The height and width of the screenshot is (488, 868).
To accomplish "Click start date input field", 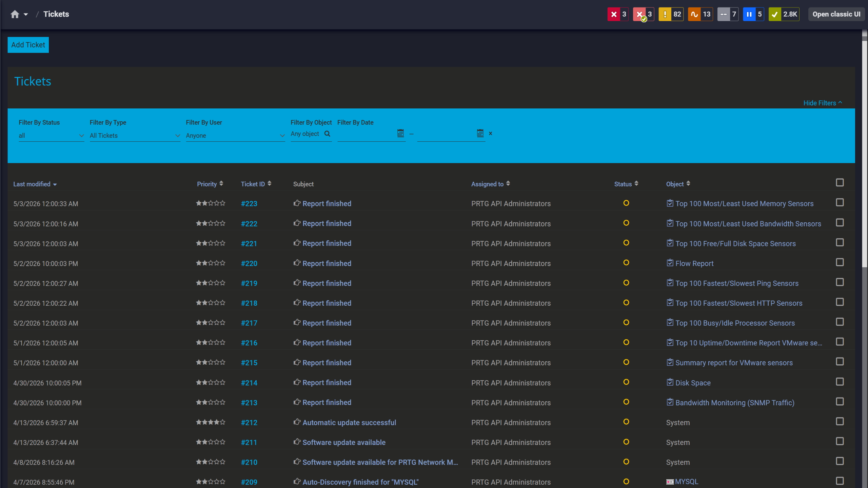I will [x=367, y=134].
